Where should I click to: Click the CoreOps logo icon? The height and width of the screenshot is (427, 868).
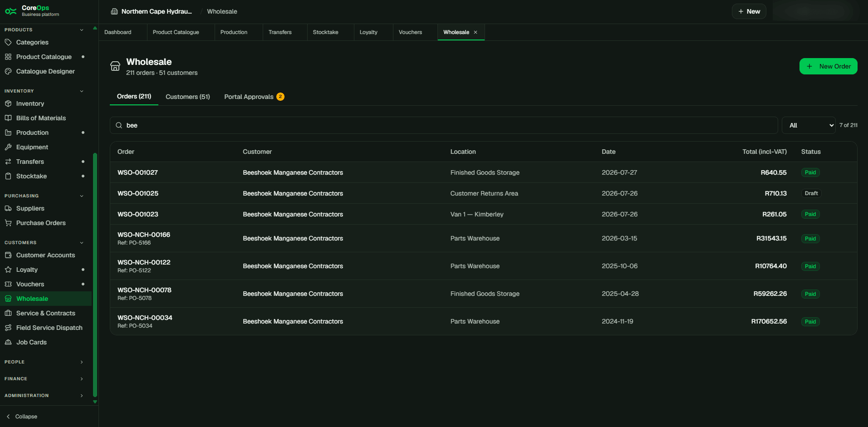click(11, 11)
